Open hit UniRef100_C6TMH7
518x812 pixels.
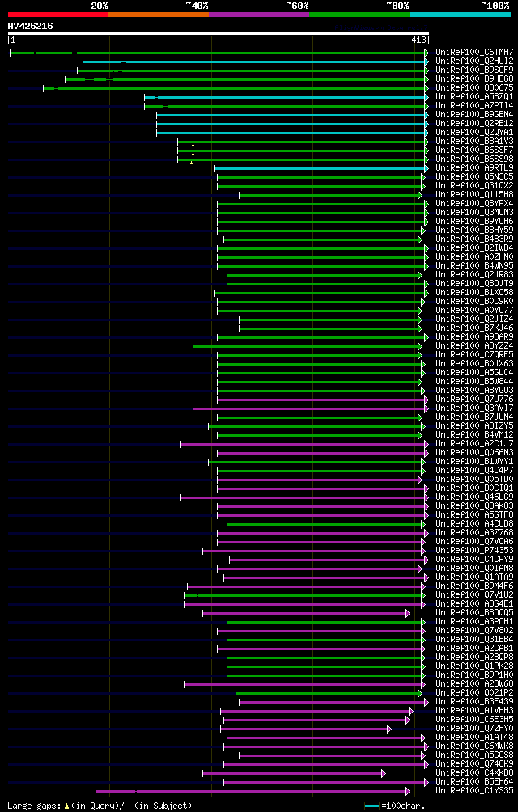(474, 52)
